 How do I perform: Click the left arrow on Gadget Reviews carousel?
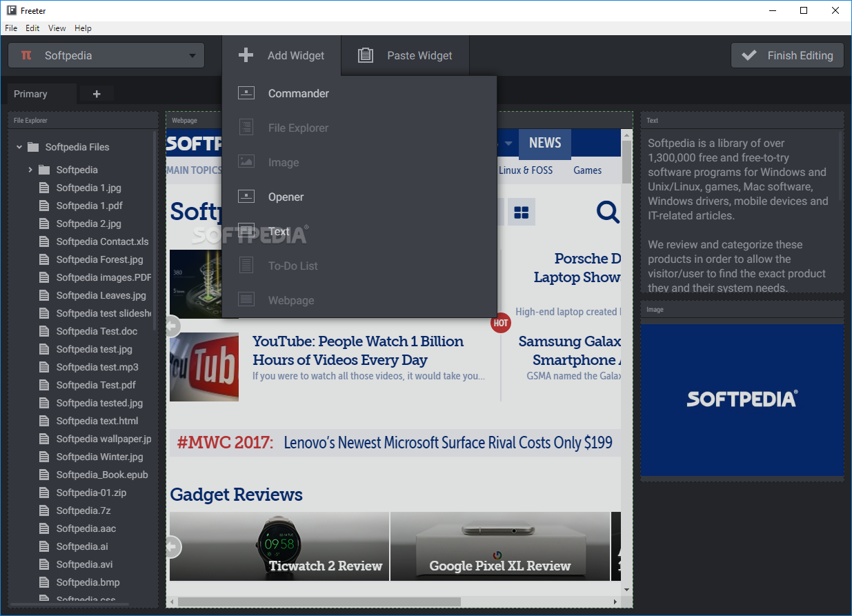pyautogui.click(x=172, y=547)
